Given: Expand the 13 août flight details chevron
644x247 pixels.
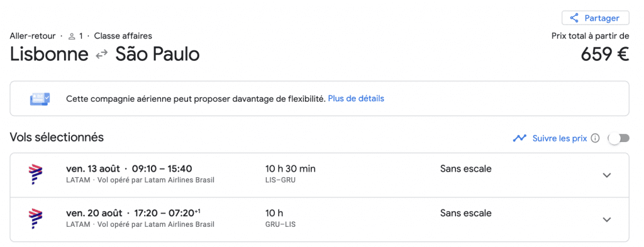Looking at the screenshot, I should point(607,175).
